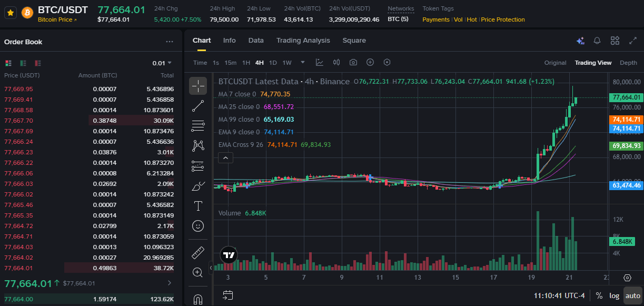Expand chart to fullscreen

pos(633,41)
